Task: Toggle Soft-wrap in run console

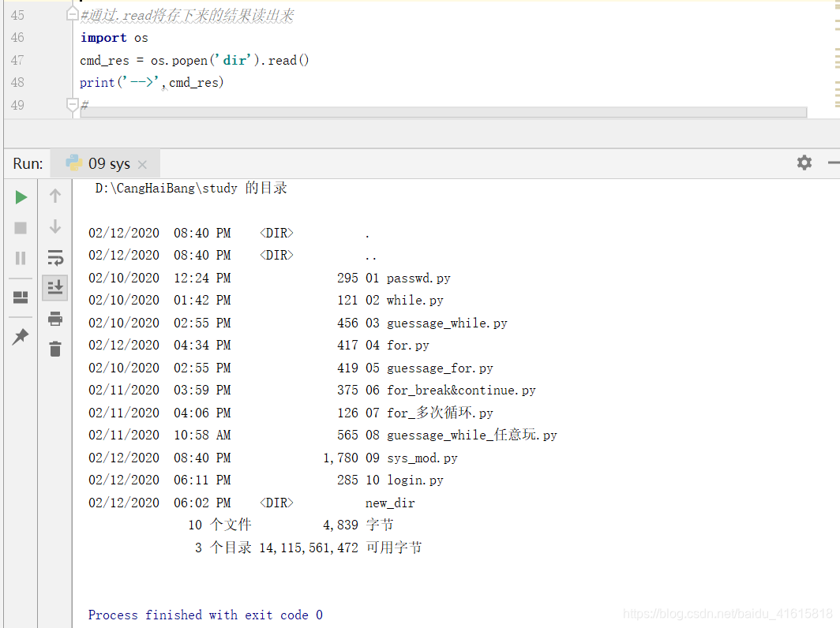Action: (x=55, y=258)
